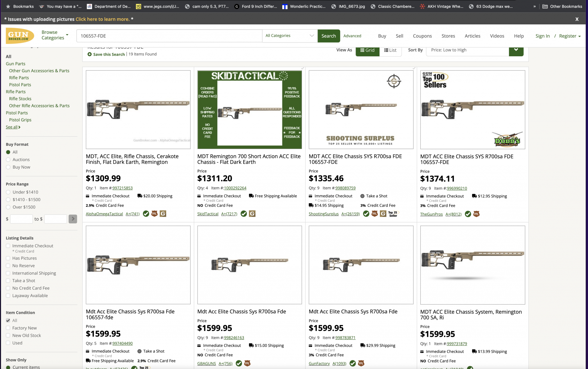Check the Layaway Available filter
This screenshot has width=588, height=369.
click(8, 295)
